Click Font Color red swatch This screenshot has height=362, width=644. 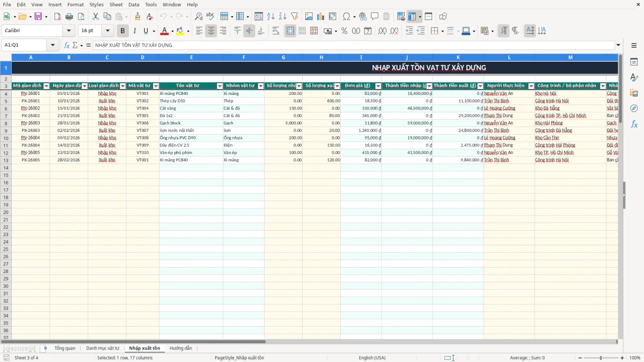tap(164, 31)
